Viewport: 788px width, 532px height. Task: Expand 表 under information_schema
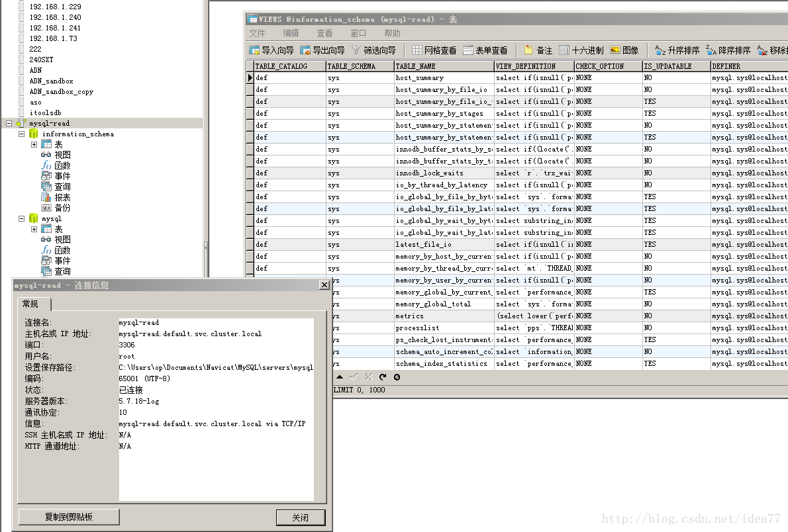[x=34, y=145]
